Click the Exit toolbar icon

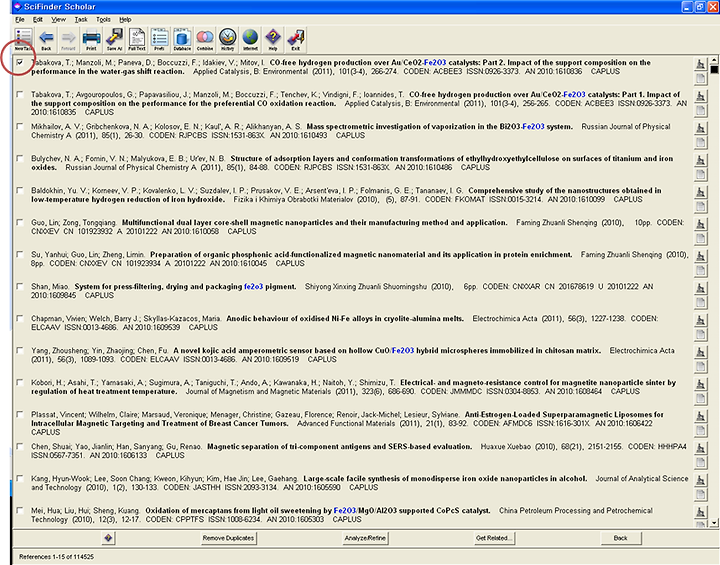(296, 40)
